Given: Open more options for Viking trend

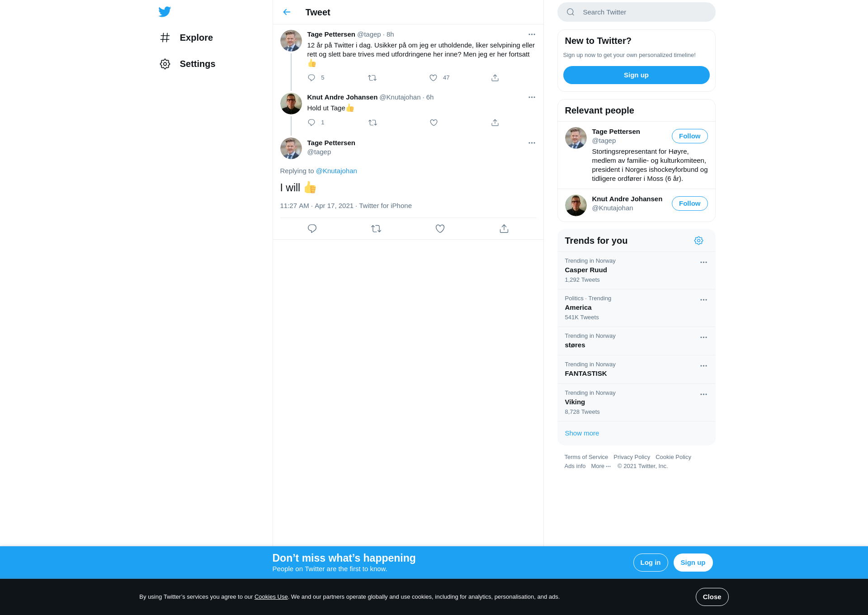Looking at the screenshot, I should coord(703,394).
